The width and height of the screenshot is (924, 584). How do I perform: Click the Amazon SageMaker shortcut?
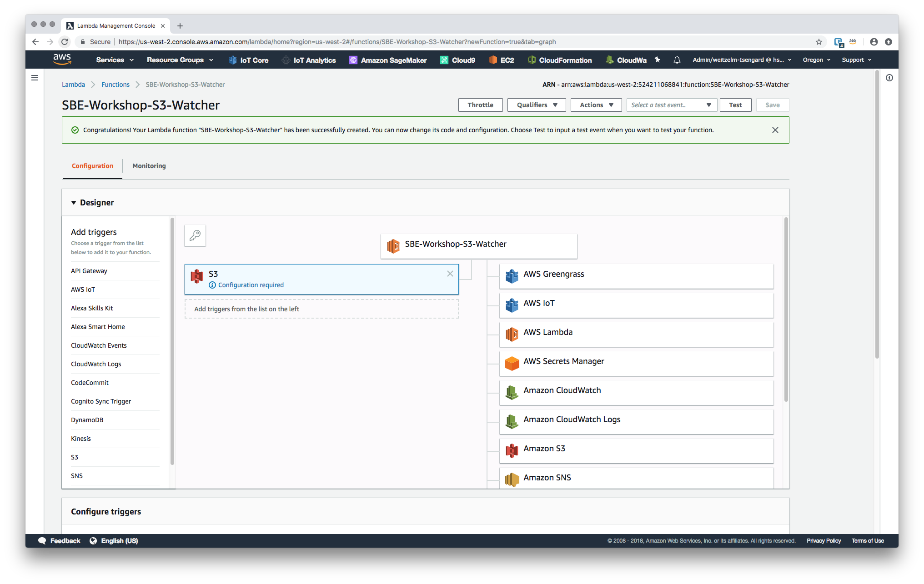click(x=388, y=60)
